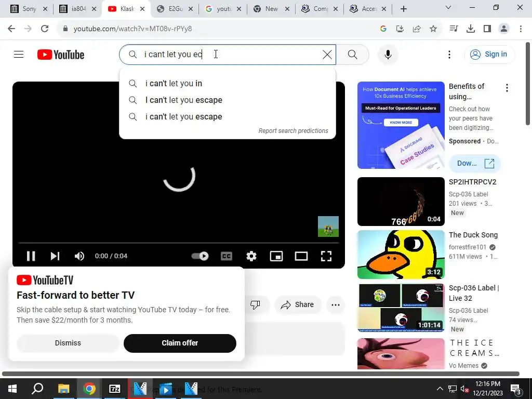Open the Share dialog
532x399 pixels.
[298, 304]
